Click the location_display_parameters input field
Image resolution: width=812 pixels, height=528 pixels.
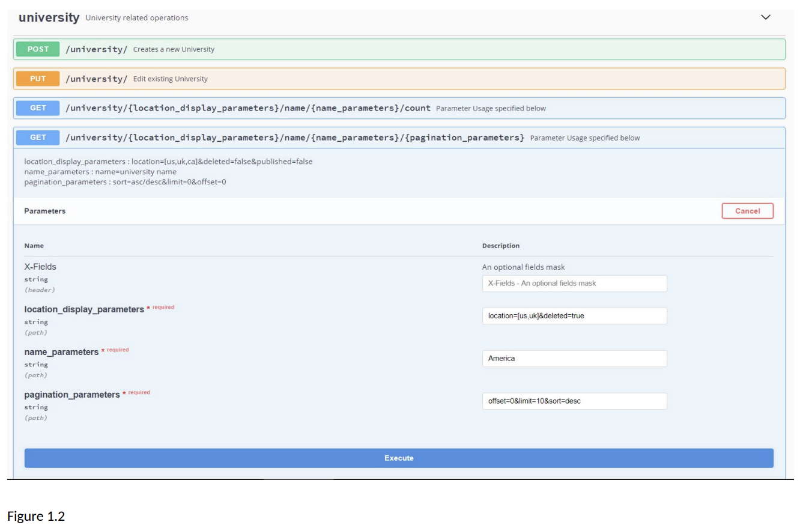[574, 316]
